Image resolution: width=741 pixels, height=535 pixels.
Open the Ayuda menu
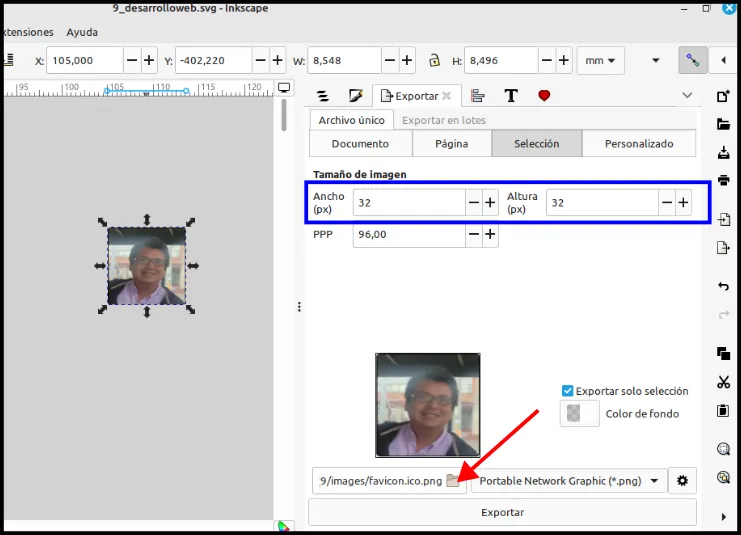[x=82, y=32]
